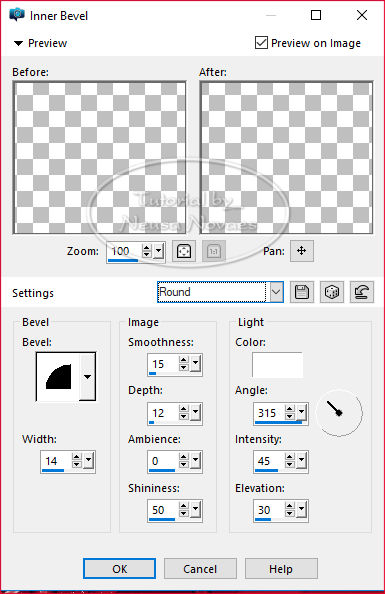385x594 pixels.
Task: Click the OK button
Action: 119,569
